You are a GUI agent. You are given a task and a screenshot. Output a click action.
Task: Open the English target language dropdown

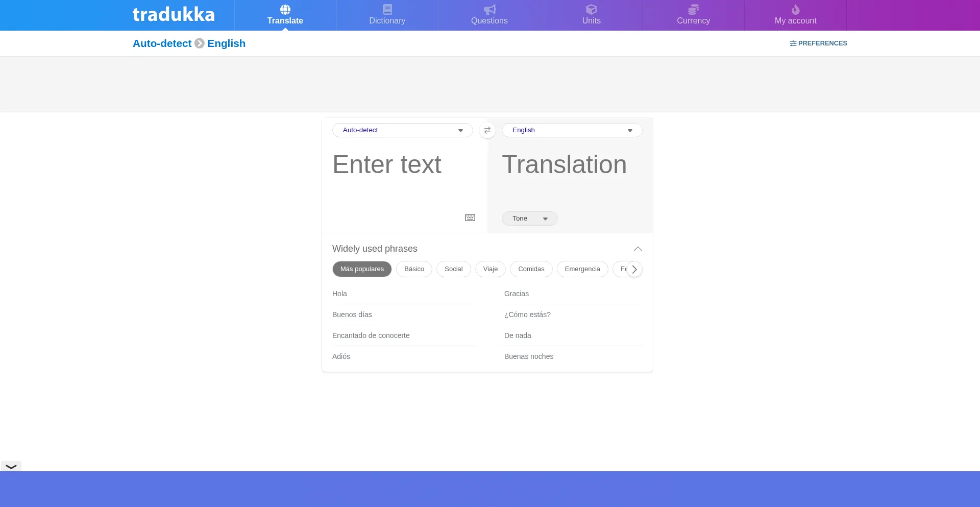point(572,130)
